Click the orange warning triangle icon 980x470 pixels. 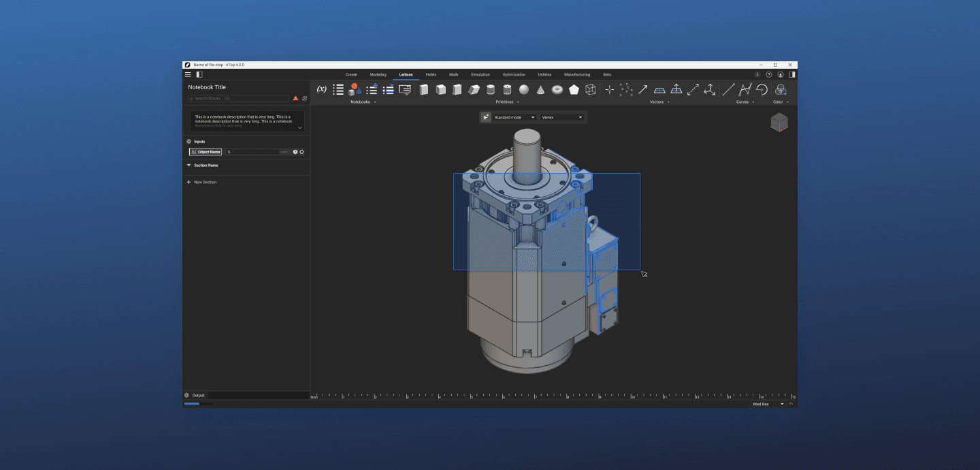point(296,98)
